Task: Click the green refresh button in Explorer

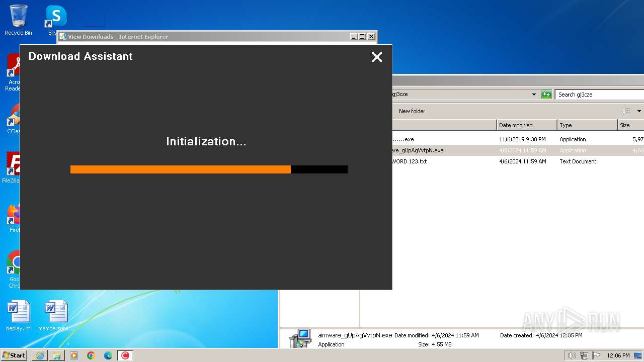Action: pos(546,95)
